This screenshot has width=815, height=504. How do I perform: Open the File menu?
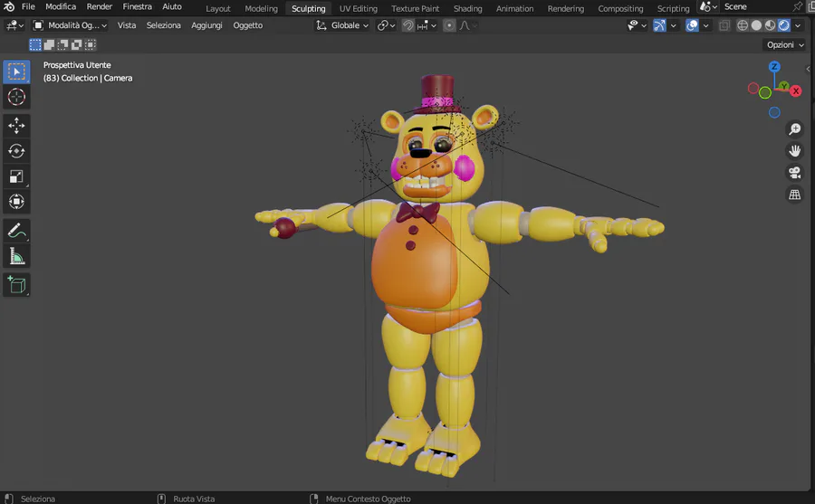point(28,6)
